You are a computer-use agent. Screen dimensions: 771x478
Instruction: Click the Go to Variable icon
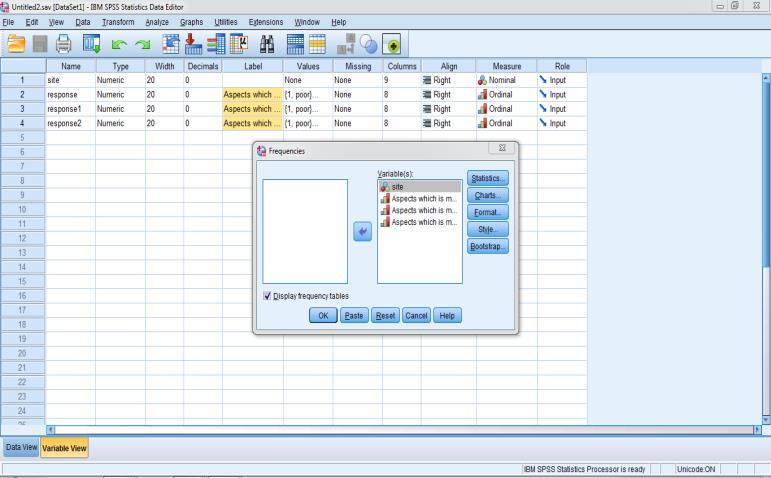[193, 44]
